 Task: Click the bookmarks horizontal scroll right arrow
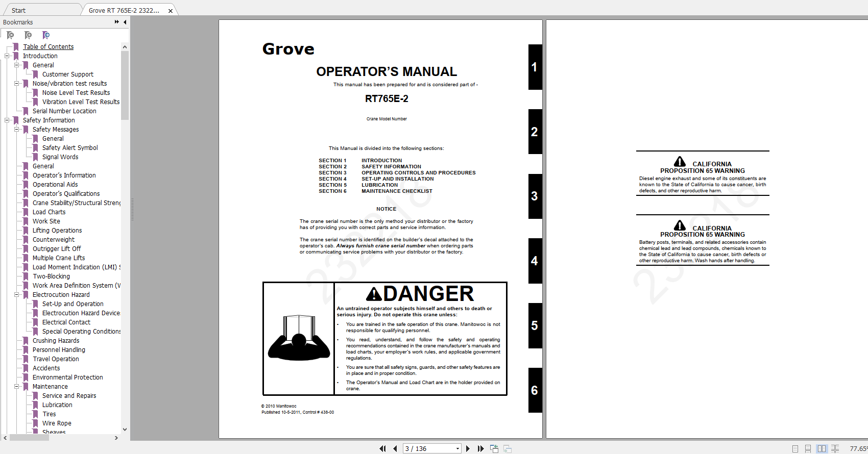116,438
